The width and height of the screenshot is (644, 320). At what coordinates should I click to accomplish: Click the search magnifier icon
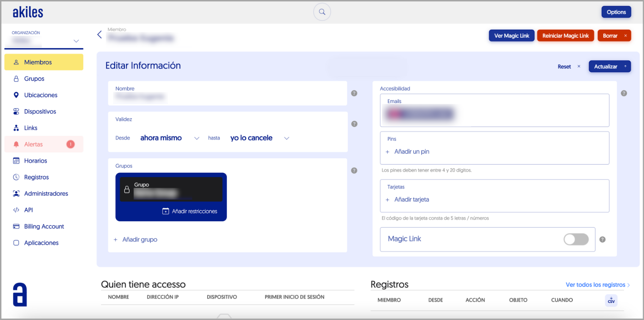click(322, 12)
